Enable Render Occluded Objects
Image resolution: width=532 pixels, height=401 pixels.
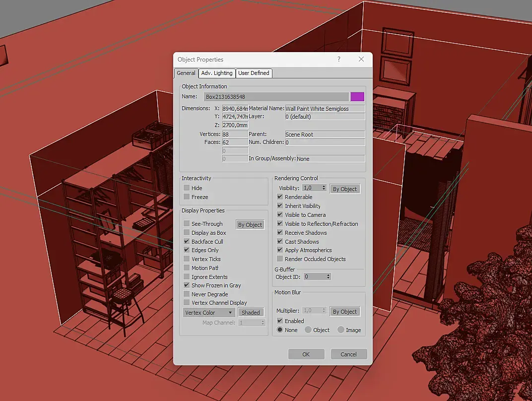click(x=280, y=259)
